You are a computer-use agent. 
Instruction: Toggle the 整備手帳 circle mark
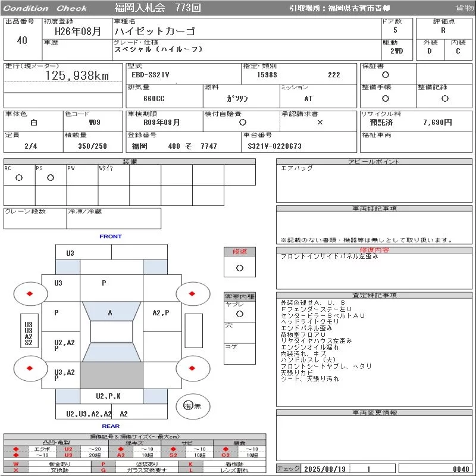[x=386, y=98]
